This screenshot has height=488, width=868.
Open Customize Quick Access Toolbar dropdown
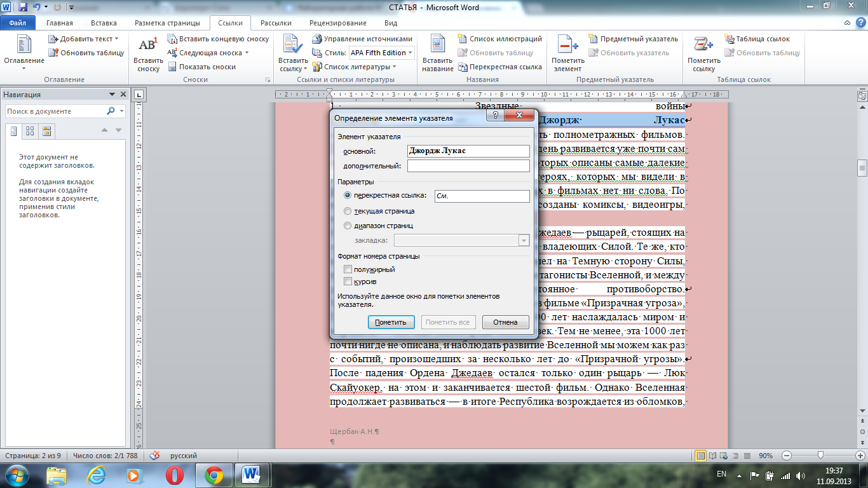70,8
